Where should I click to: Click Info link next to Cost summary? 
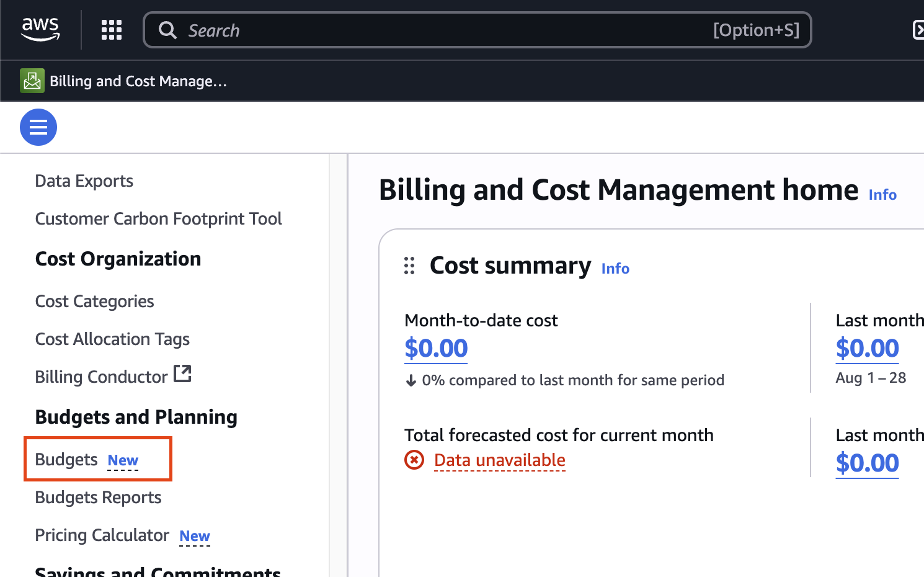[x=615, y=269]
